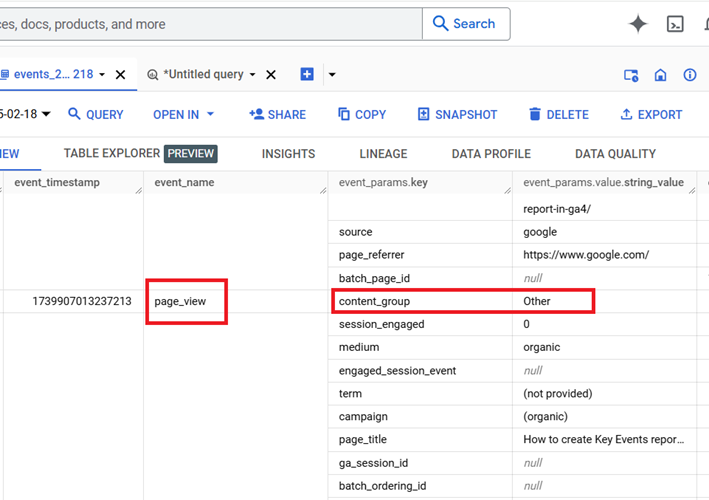This screenshot has height=500, width=709.
Task: Select the batch_ordering_id key cell
Action: (x=421, y=486)
